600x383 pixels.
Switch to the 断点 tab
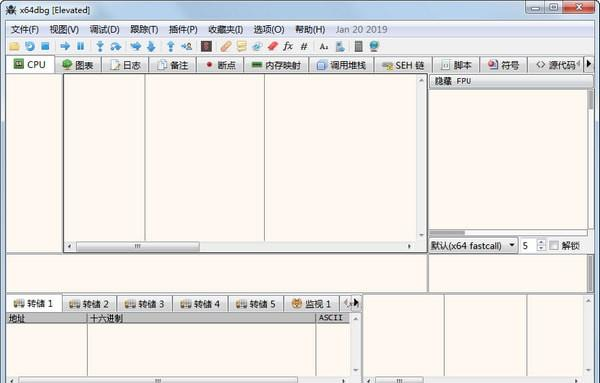[x=220, y=65]
